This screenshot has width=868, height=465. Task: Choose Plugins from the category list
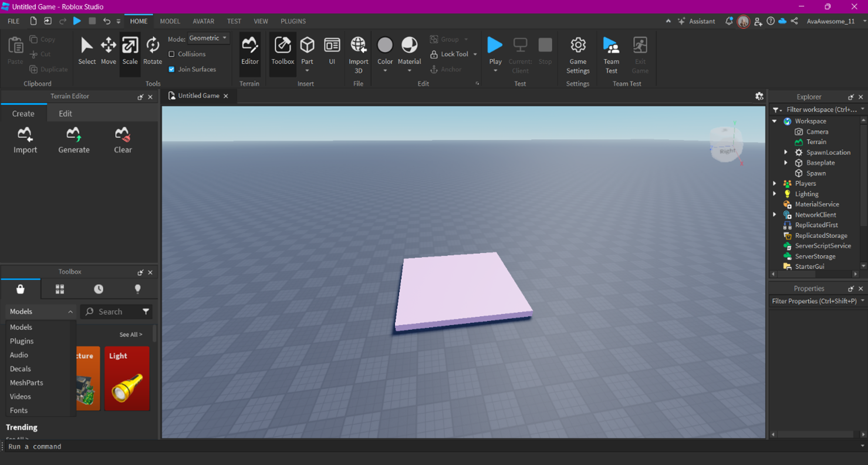(x=22, y=341)
